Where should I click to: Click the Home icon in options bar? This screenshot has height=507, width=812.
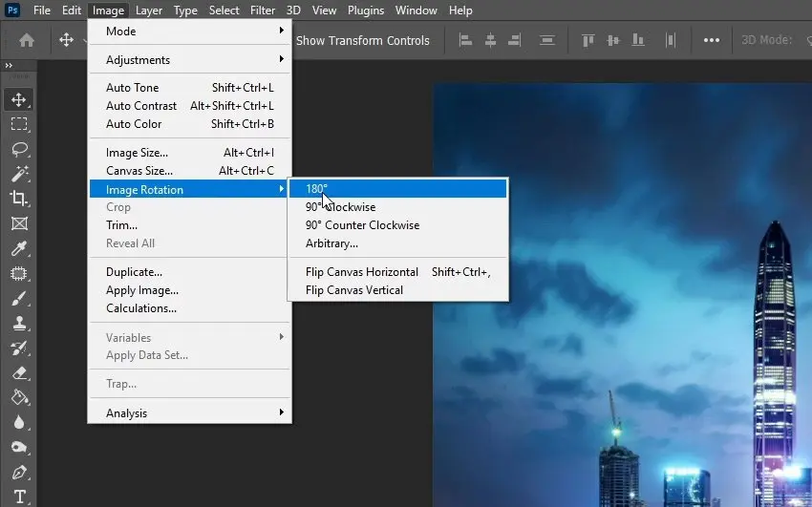pos(27,40)
